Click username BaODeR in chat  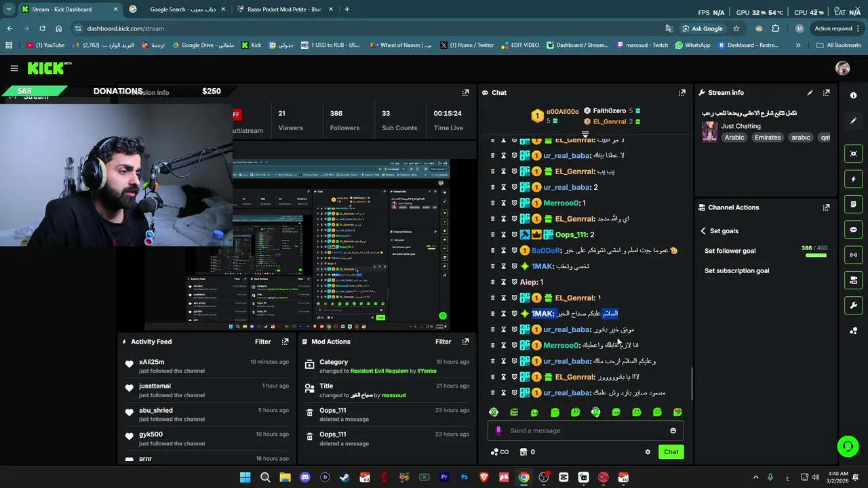pos(547,251)
